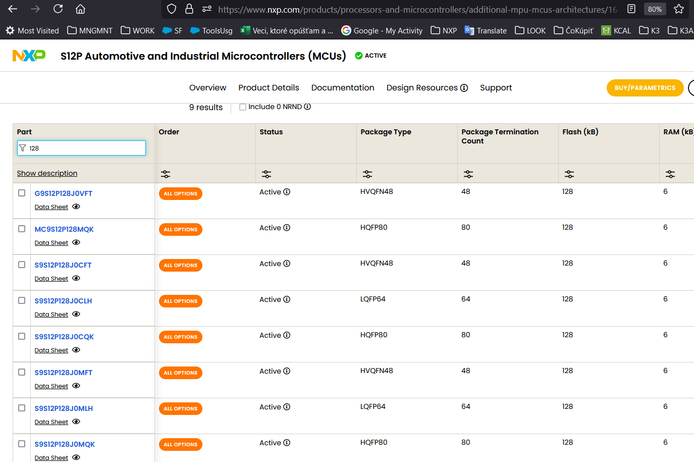This screenshot has height=462, width=694.
Task: Select the S9S12P128J0CLH row checkbox
Action: (22, 300)
